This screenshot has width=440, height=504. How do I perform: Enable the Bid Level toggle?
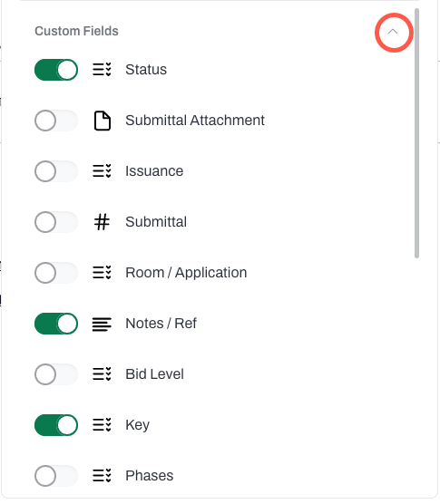56,374
